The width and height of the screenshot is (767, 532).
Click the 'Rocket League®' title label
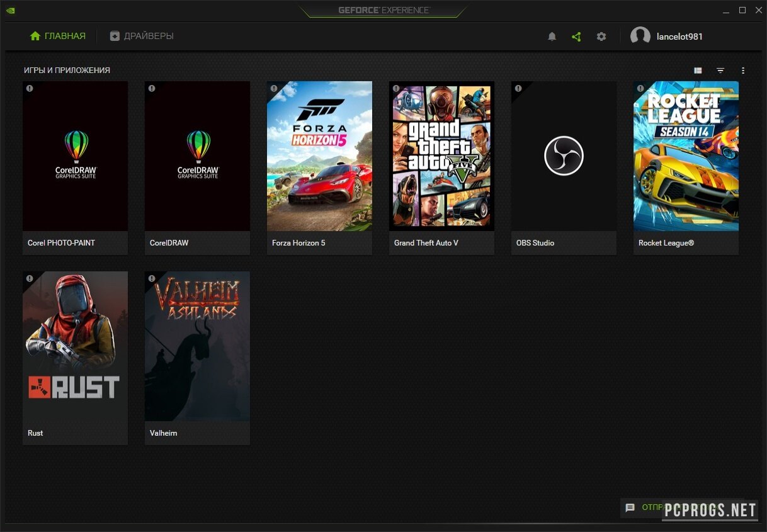pos(666,243)
